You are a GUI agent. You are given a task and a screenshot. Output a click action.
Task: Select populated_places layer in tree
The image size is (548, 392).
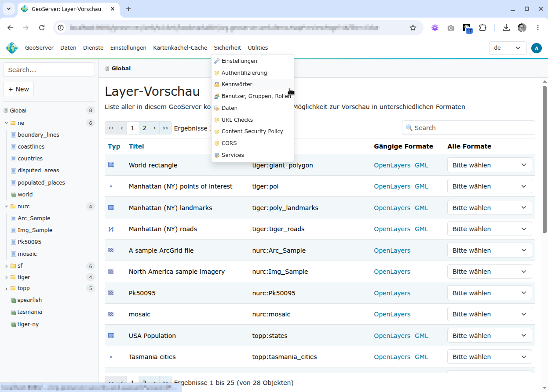coord(41,183)
